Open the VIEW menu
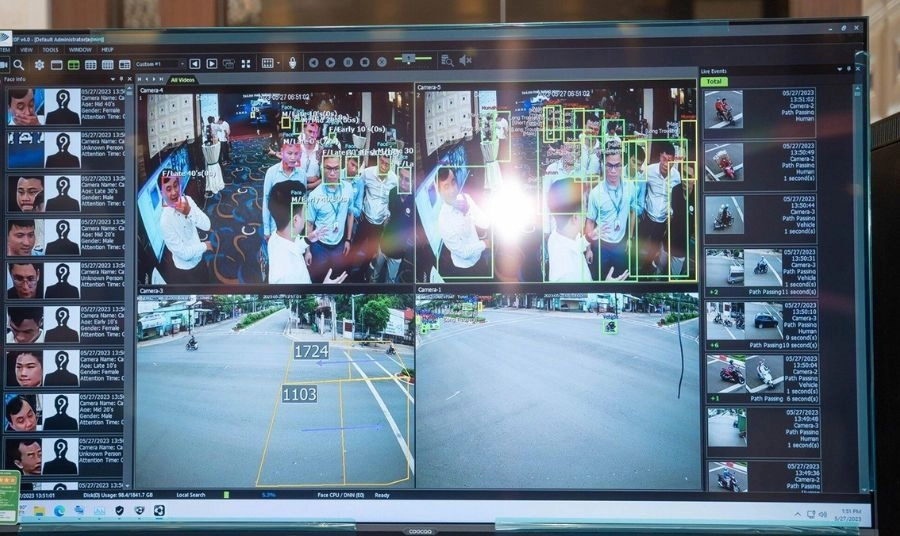The image size is (900, 536). coord(26,51)
